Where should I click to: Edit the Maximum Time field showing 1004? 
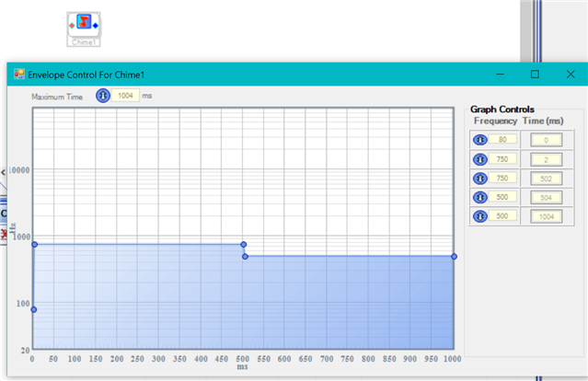point(125,96)
